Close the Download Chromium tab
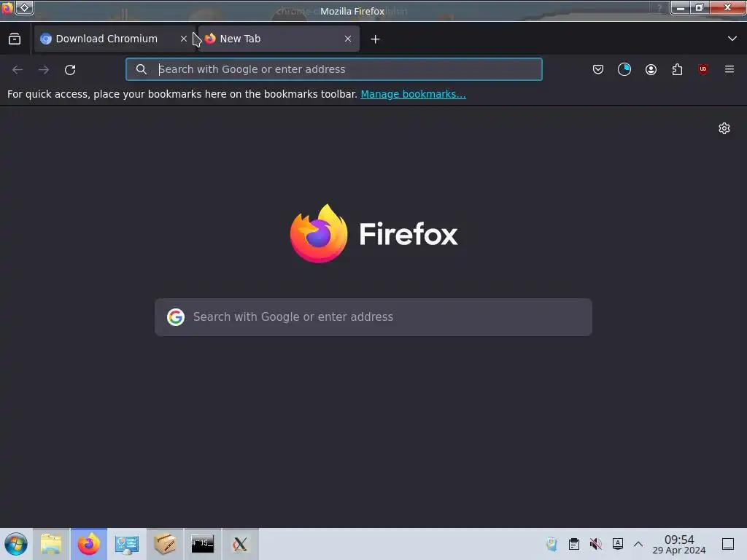This screenshot has height=560, width=747. pyautogui.click(x=183, y=39)
